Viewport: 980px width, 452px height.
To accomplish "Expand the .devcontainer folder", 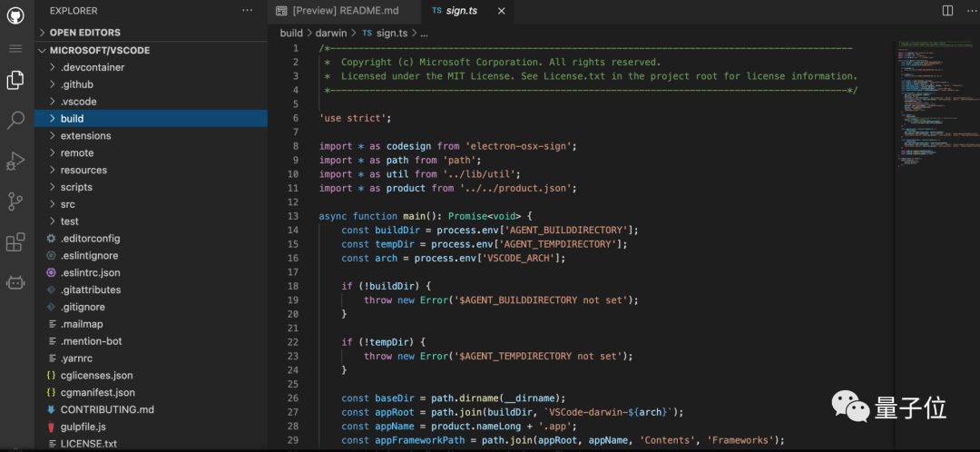I will click(151, 67).
